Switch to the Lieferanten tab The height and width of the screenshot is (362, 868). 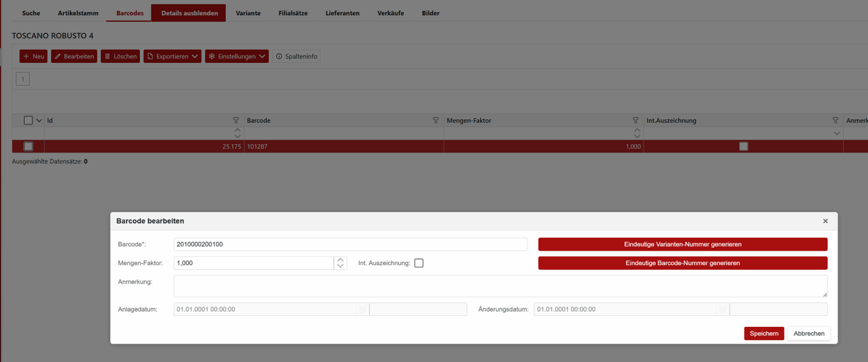[x=342, y=13]
